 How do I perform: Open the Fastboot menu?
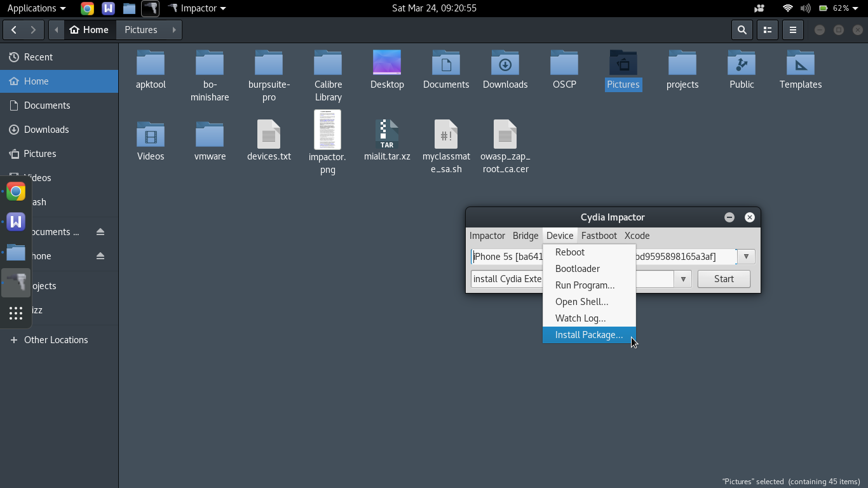click(x=599, y=236)
